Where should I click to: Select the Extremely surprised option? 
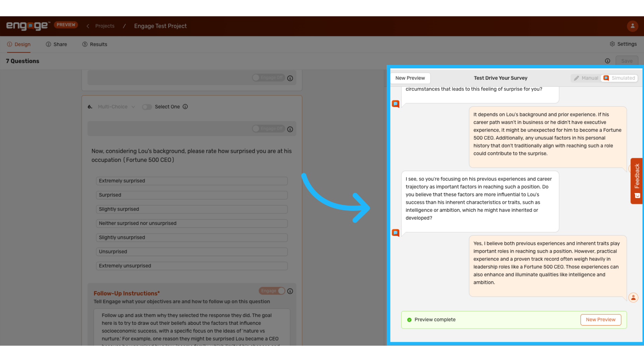tap(192, 181)
